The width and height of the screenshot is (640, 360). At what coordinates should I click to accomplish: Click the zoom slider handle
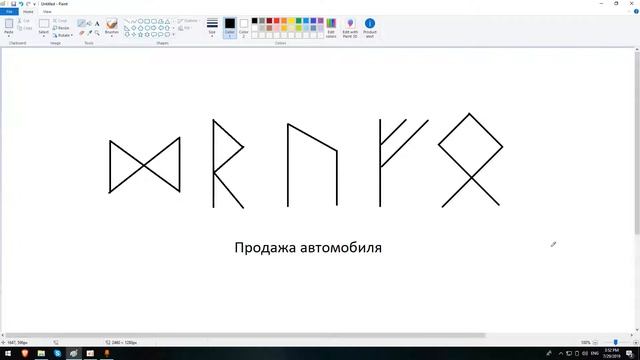[616, 342]
